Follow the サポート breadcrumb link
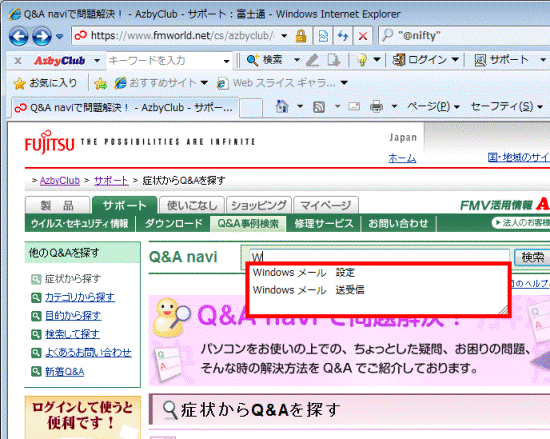This screenshot has width=550, height=439. pos(111,181)
